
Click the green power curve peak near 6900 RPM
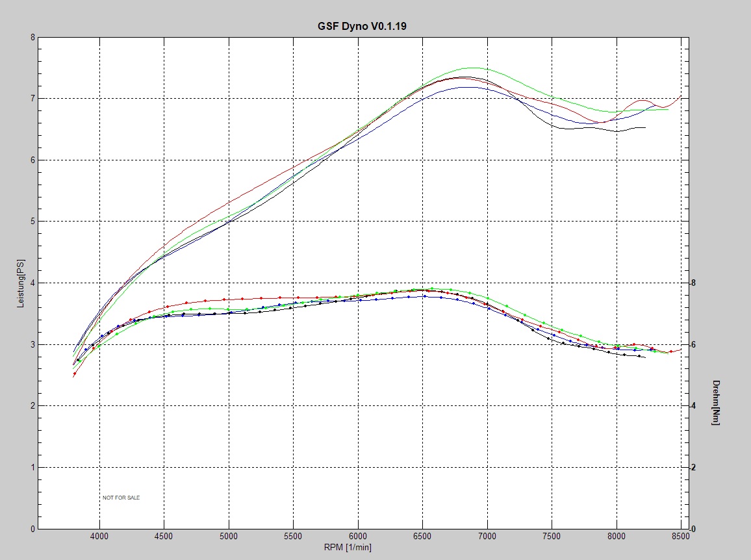tap(473, 68)
